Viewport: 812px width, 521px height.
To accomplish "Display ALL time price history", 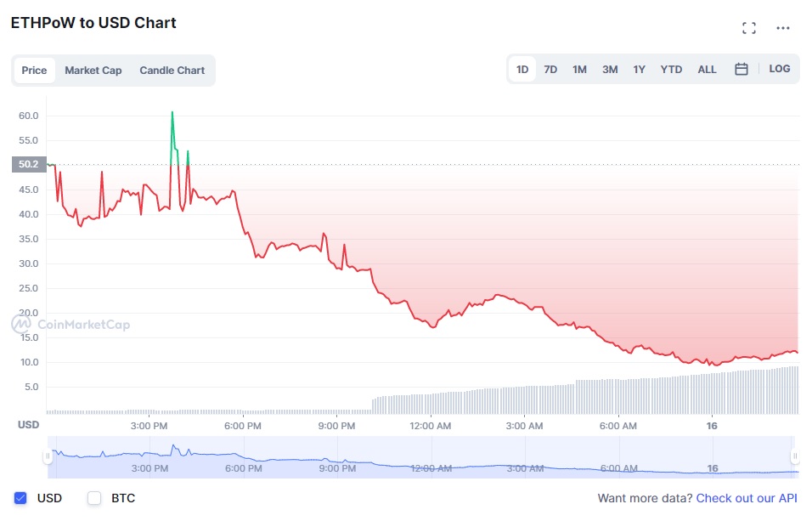I will (707, 70).
